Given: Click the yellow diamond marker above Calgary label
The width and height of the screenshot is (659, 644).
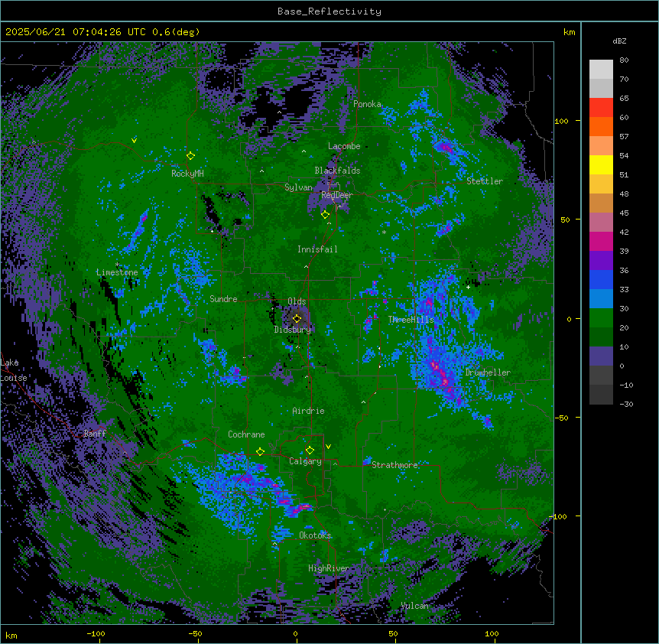Looking at the screenshot, I should click(310, 450).
